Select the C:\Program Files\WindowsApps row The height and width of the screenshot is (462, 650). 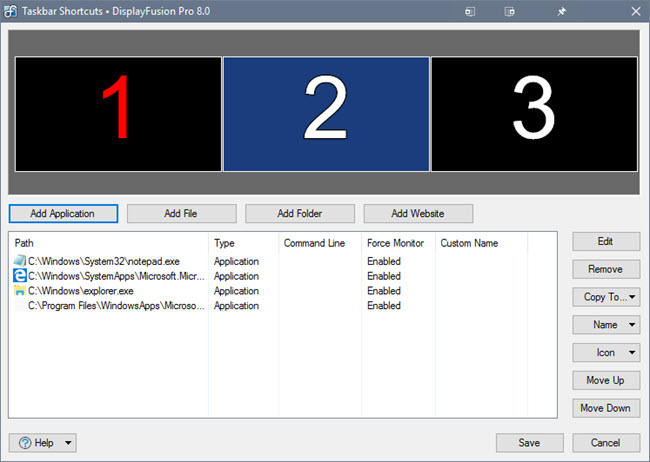pyautogui.click(x=283, y=306)
